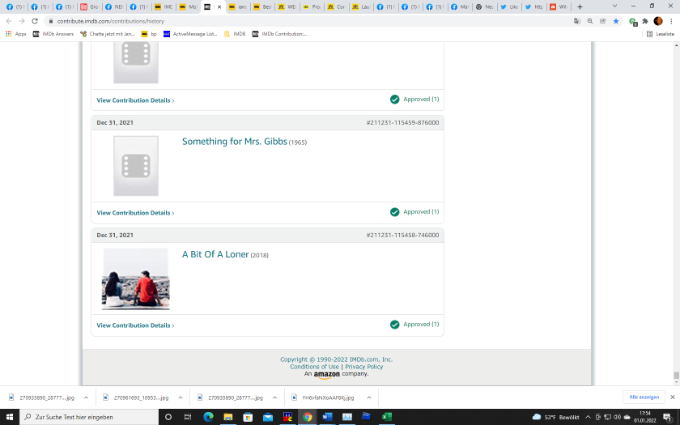Click Approved checkmark on Something for Mrs. Gibbs
The width and height of the screenshot is (680, 425).
(x=395, y=212)
